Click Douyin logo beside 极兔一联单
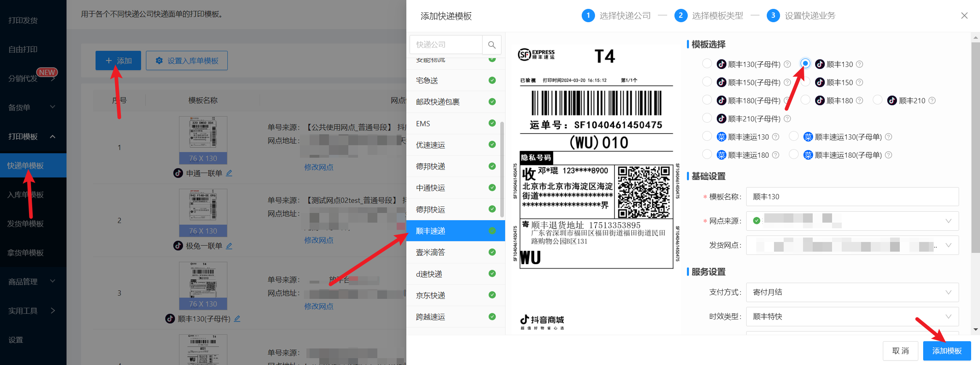The height and width of the screenshot is (365, 980). [178, 246]
